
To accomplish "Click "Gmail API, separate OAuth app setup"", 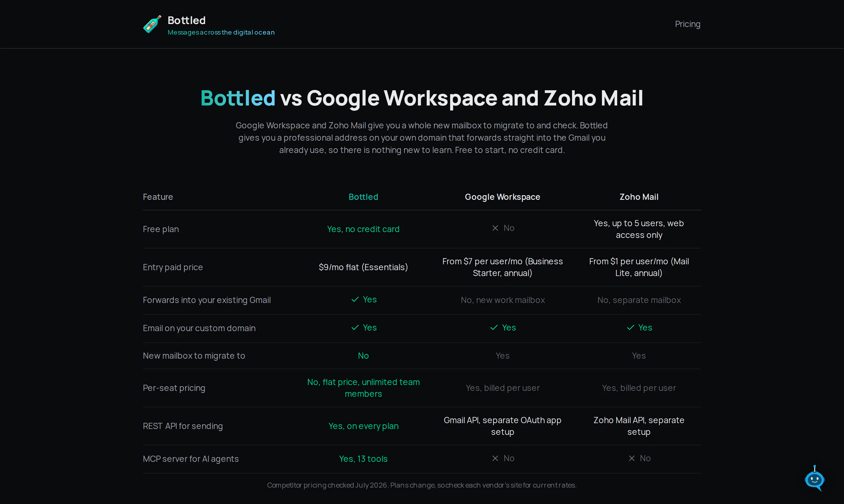I will click(x=502, y=426).
